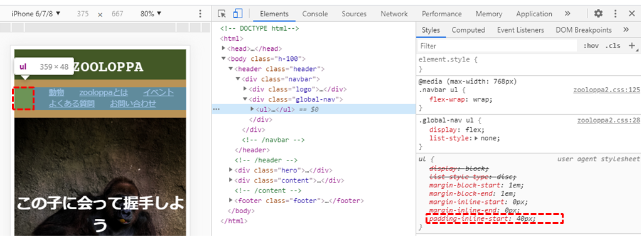Focus the Styles Filter field
This screenshot has width=644, height=237.
coord(497,46)
